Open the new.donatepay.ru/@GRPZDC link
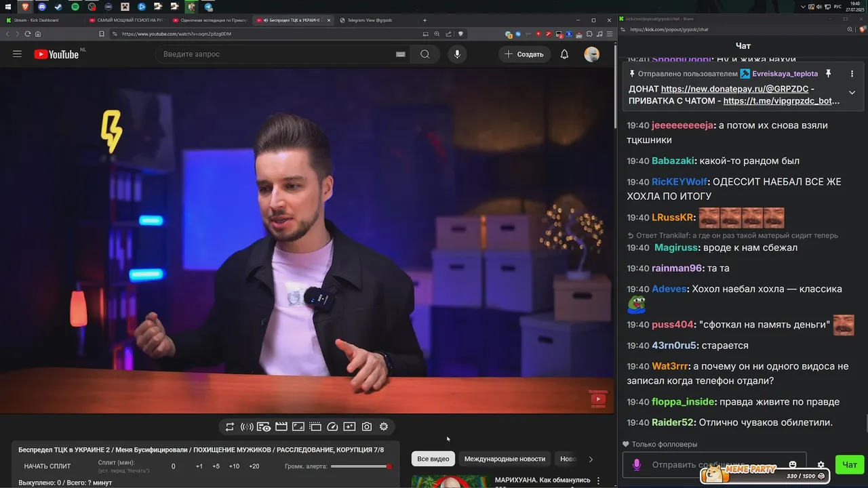This screenshot has height=488, width=868. click(x=734, y=89)
